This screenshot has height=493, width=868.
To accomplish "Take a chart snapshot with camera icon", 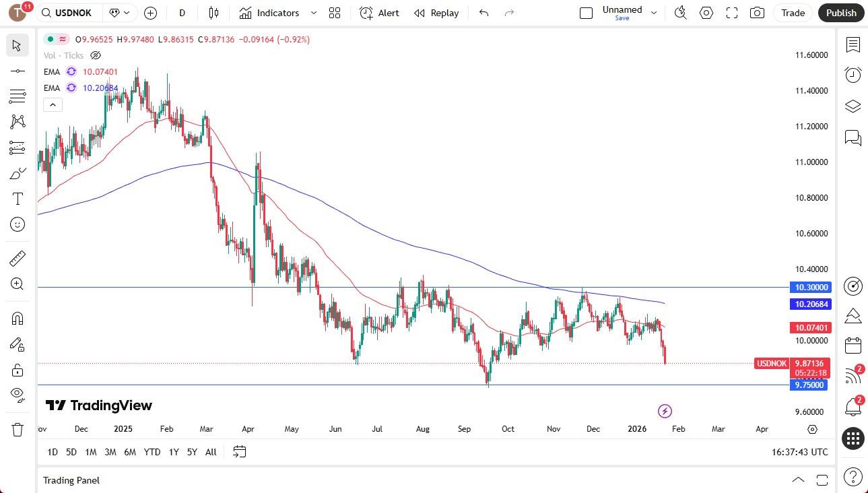I will tap(757, 13).
